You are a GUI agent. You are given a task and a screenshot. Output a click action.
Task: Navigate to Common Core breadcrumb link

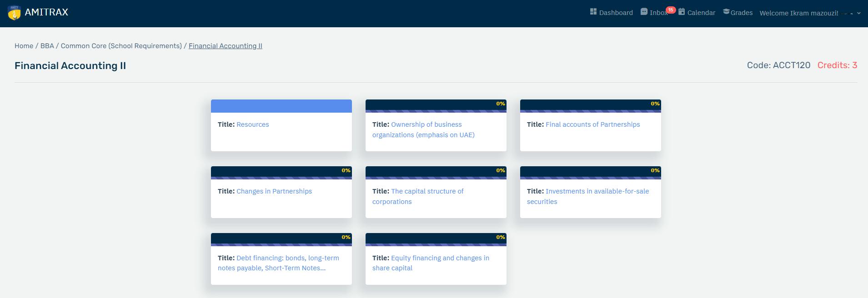coord(121,46)
